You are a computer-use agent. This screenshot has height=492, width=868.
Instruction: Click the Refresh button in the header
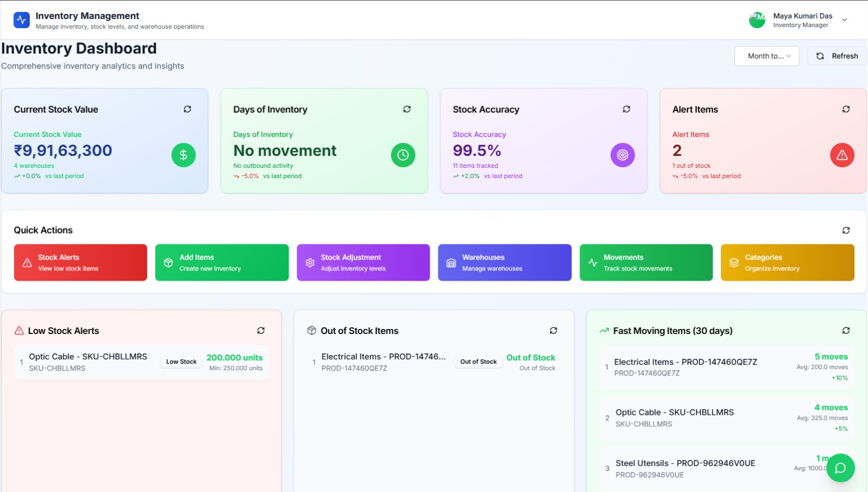tap(836, 55)
